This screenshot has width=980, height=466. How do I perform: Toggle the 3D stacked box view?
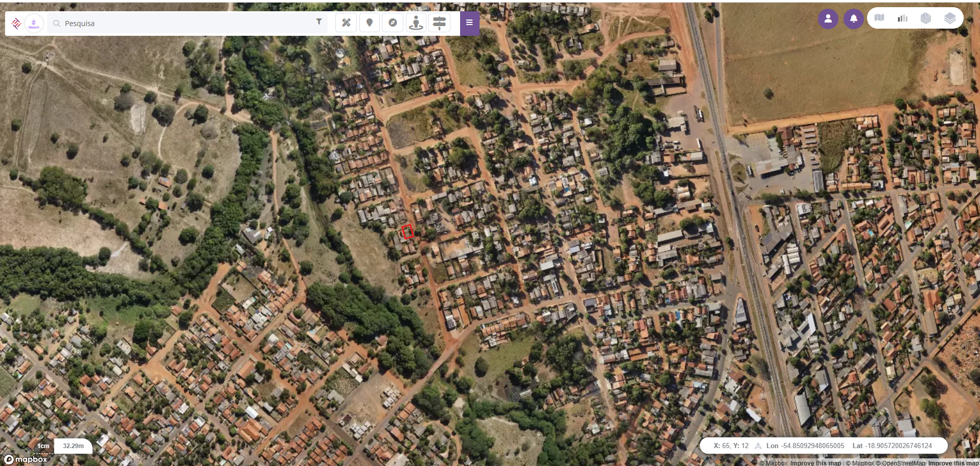[926, 18]
